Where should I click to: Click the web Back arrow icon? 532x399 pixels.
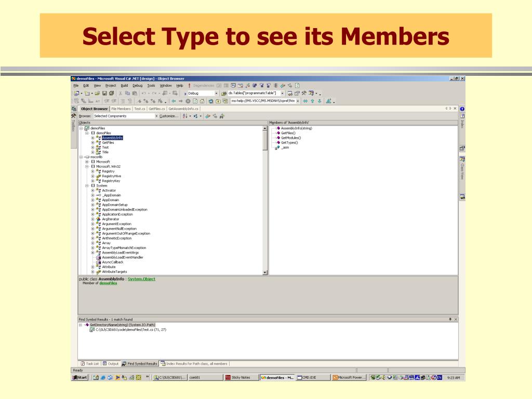click(x=174, y=101)
